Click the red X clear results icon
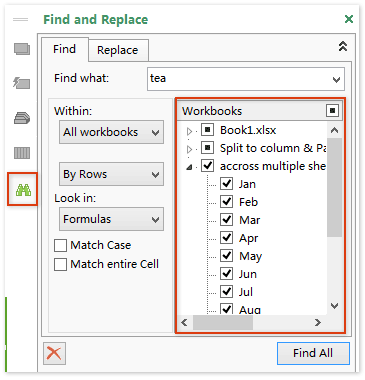365x380 pixels. pos(54,353)
